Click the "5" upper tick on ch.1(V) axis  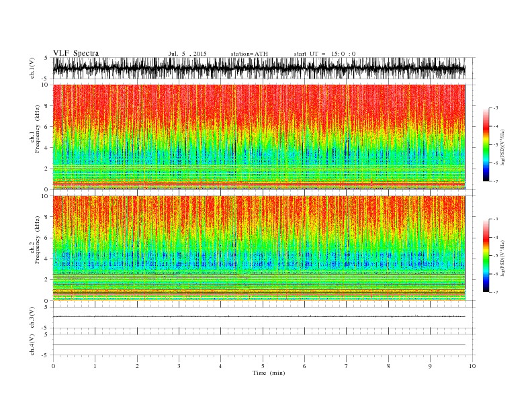click(46, 58)
